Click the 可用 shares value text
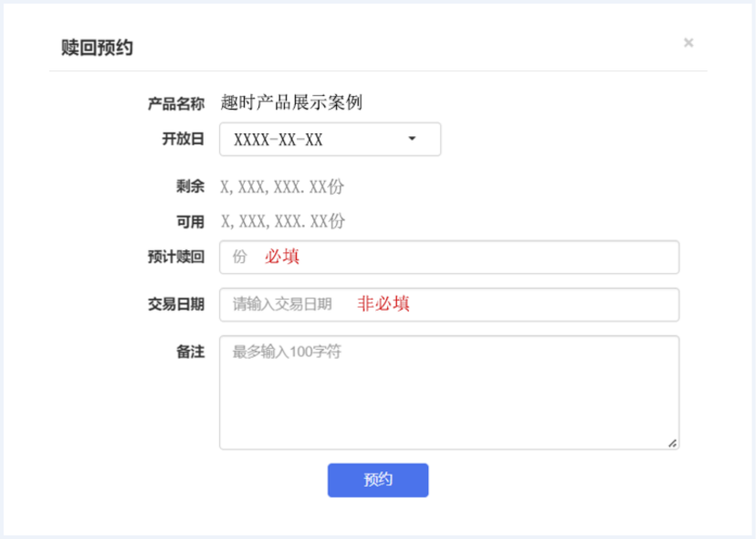 pos(282,221)
